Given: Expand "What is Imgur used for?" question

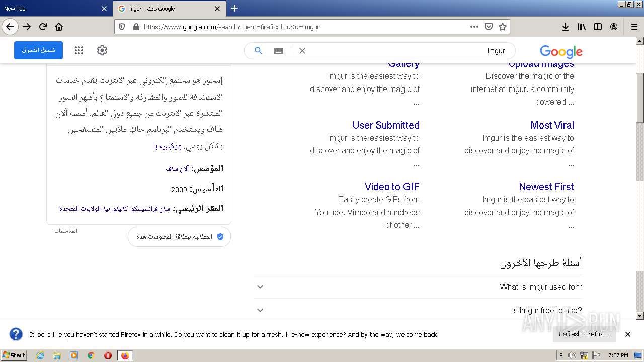Looking at the screenshot, I should click(260, 287).
